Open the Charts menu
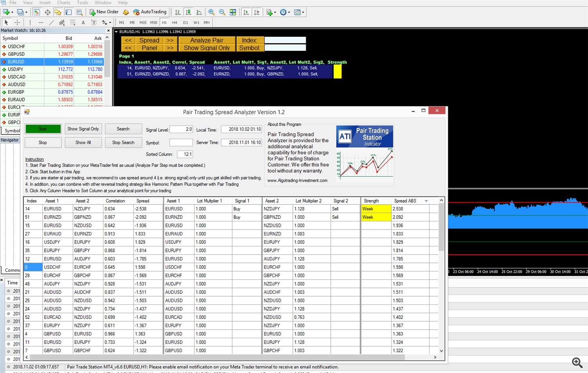Image resolution: width=588 pixels, height=373 pixels. [x=64, y=3]
